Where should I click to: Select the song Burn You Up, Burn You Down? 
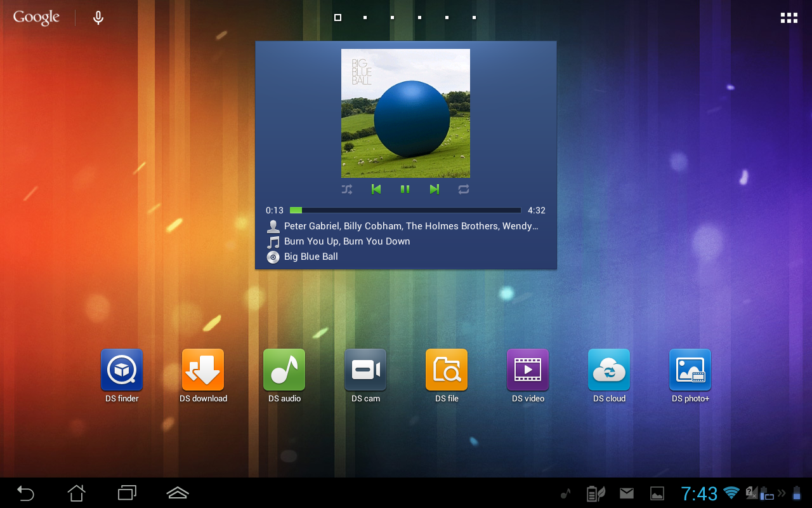(348, 241)
